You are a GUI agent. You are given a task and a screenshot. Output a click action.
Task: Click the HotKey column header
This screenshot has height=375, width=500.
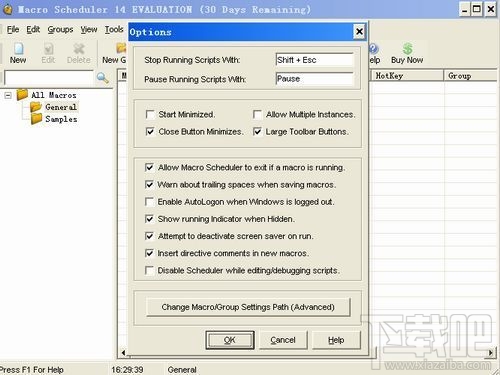(407, 76)
